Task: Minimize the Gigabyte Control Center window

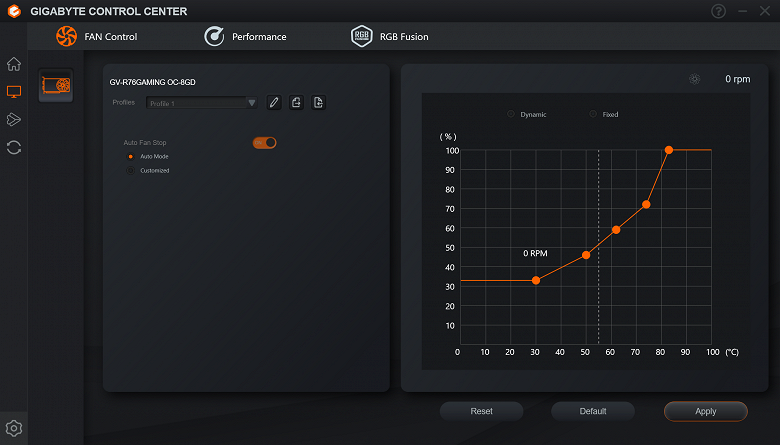Action: pos(743,11)
